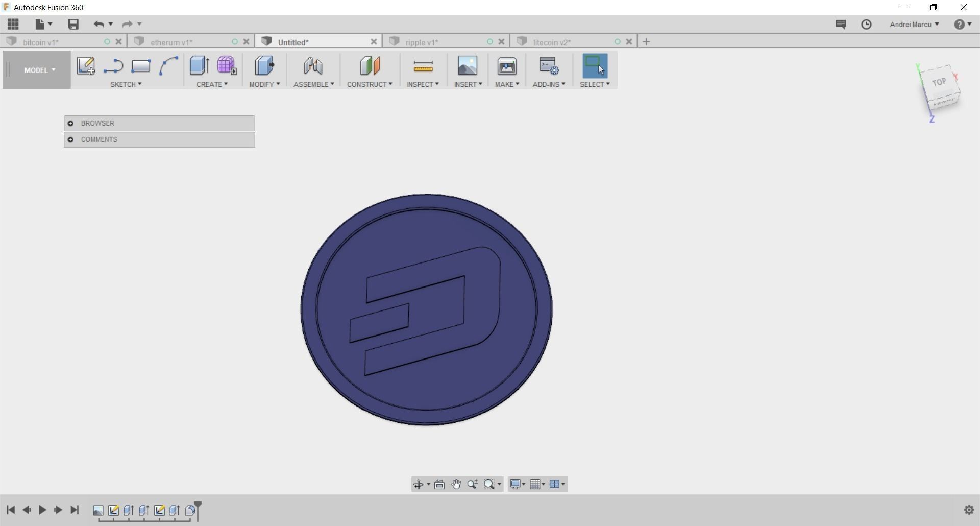
Task: Select the Insert image tool
Action: 468,66
